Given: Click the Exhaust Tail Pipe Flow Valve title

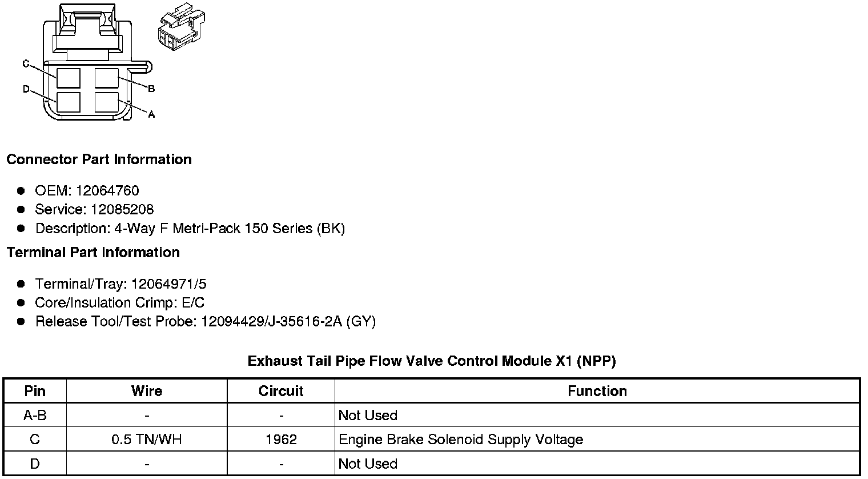Looking at the screenshot, I should [x=432, y=361].
